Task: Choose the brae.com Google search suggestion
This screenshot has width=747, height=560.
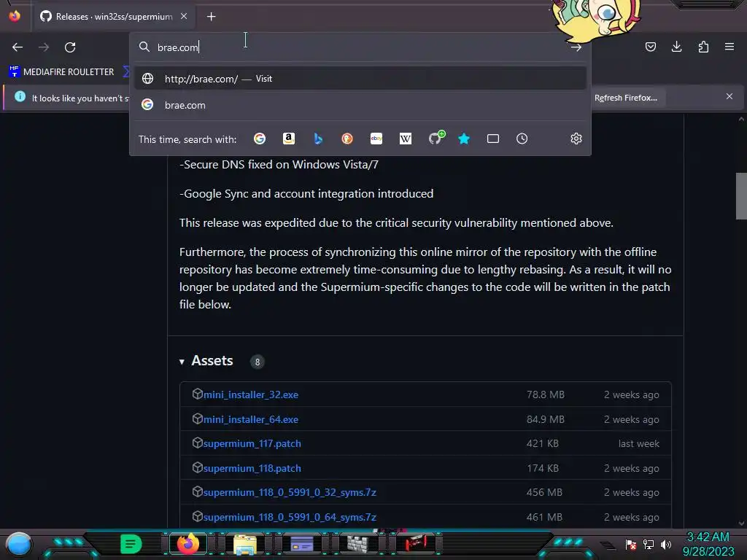Action: [360, 105]
